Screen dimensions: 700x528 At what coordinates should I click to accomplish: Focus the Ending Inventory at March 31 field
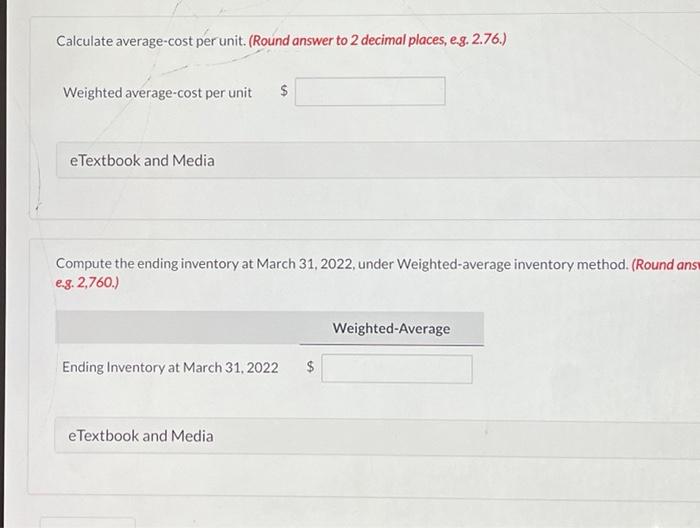(397, 369)
